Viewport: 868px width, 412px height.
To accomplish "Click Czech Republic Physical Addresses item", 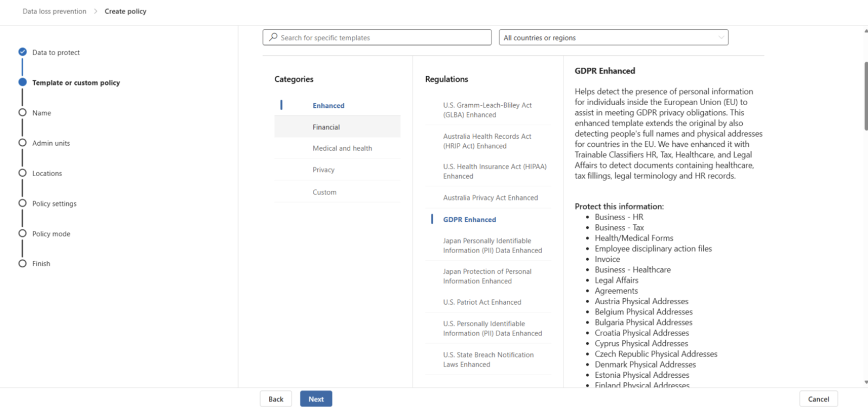I will point(656,354).
